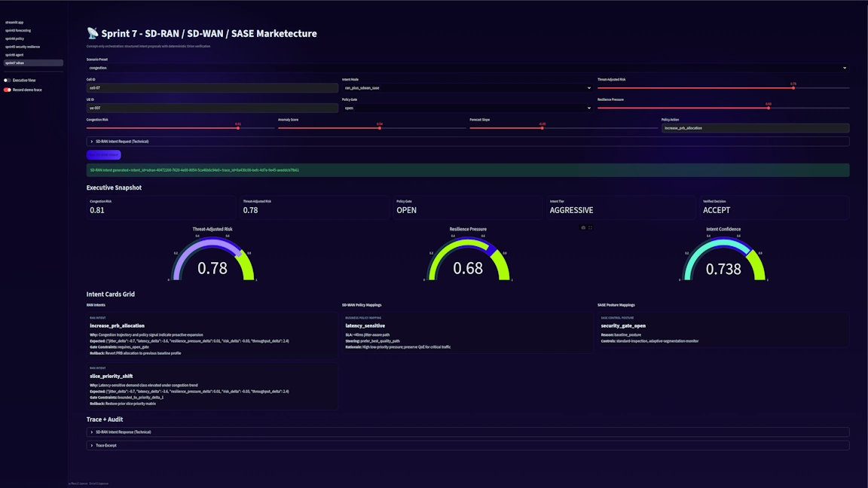Open the sprint3 forecasting page
The width and height of the screenshot is (868, 488).
point(18,30)
